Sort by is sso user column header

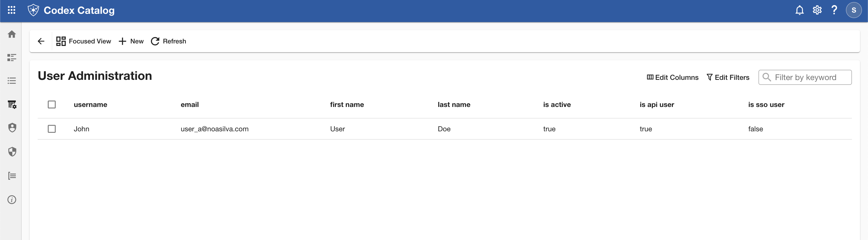click(766, 105)
